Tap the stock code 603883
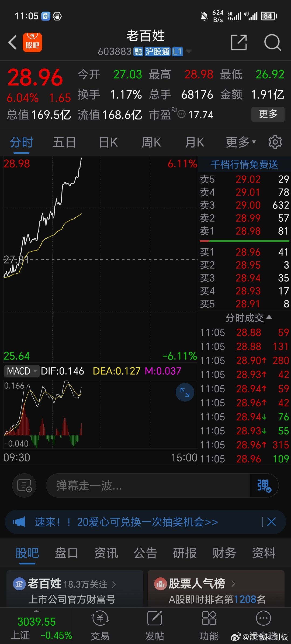This screenshot has width=291, height=644. click(115, 52)
